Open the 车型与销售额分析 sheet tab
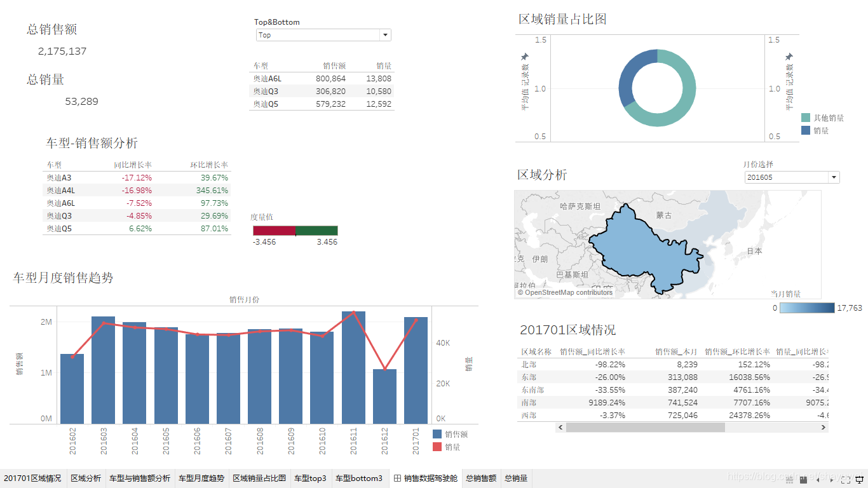This screenshot has height=488, width=868. click(140, 478)
